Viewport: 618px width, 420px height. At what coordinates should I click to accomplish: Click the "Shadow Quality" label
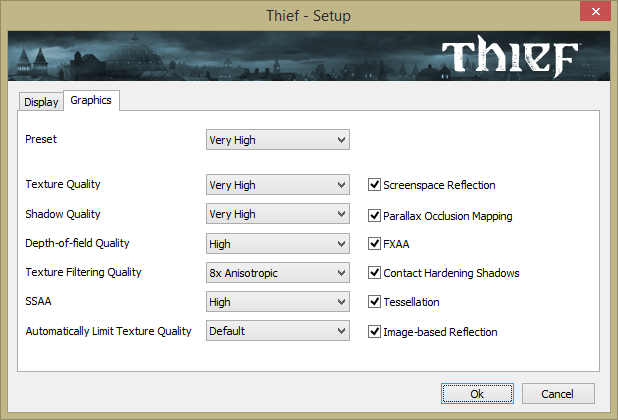point(63,214)
